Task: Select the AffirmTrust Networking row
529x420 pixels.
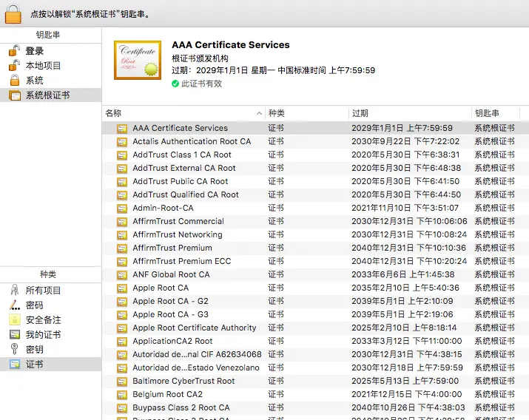Action: pos(315,234)
